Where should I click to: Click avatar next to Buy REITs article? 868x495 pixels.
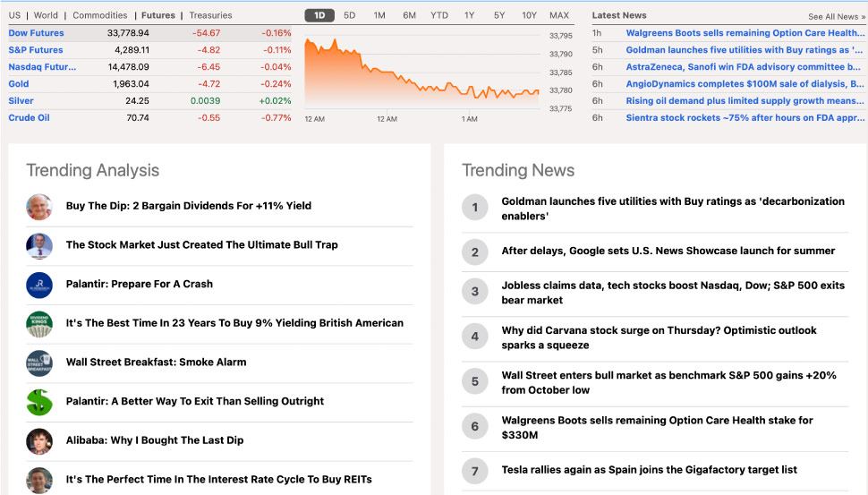(39, 480)
